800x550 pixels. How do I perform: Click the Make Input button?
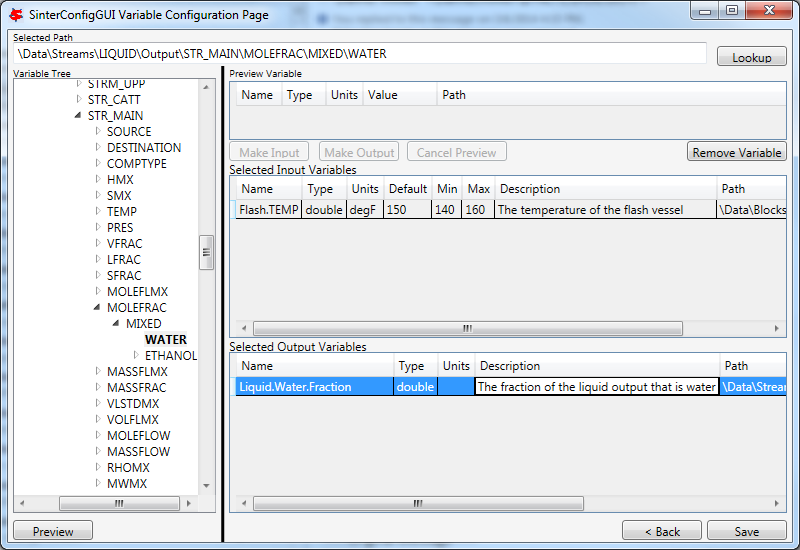269,153
